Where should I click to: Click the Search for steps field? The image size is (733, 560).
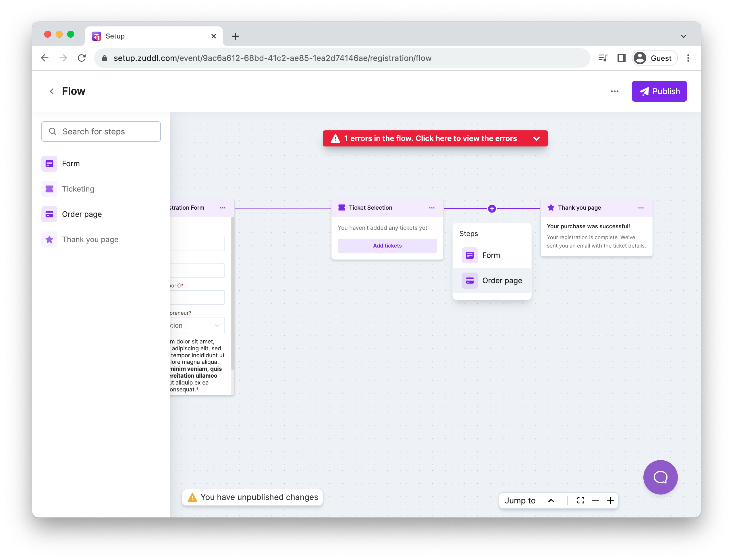(101, 131)
